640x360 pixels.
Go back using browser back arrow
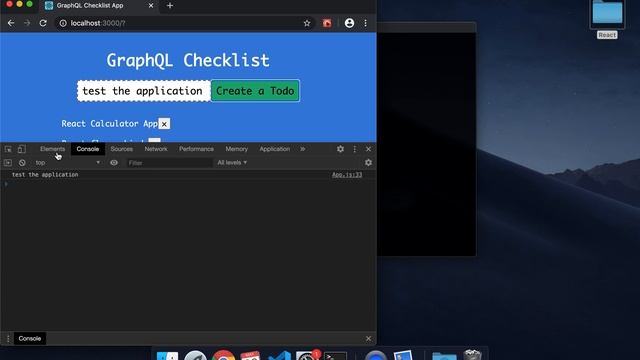[11, 23]
